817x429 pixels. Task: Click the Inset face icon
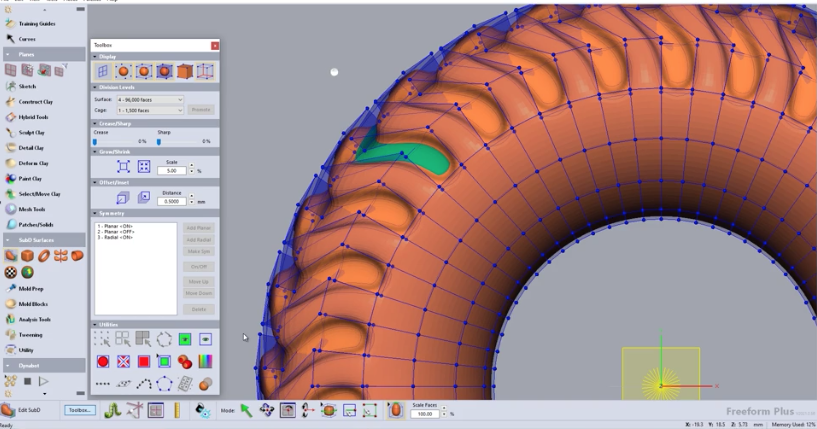(x=144, y=197)
